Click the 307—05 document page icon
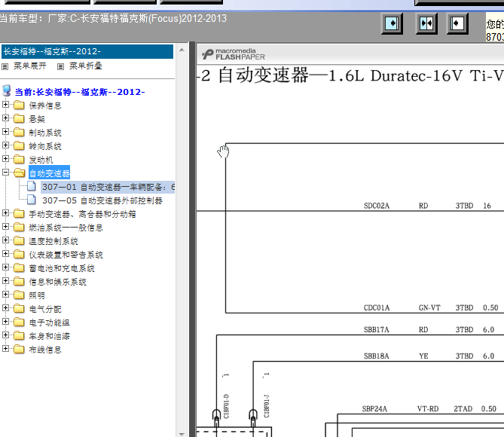 point(32,200)
